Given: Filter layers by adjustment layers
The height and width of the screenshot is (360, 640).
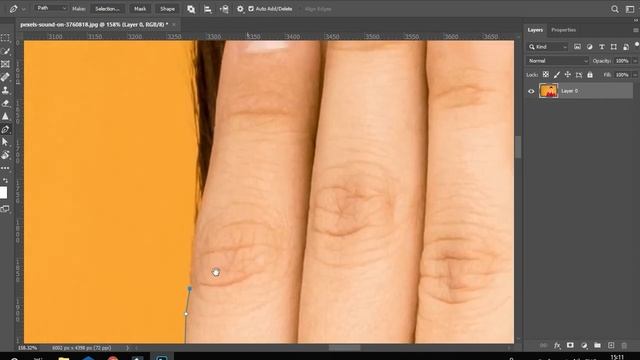Looking at the screenshot, I should (x=589, y=47).
